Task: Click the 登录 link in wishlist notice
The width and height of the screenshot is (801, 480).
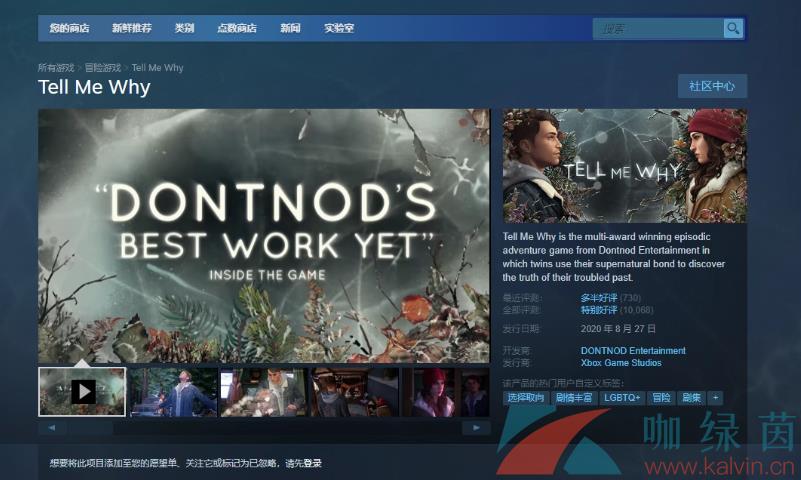Action: coord(313,463)
